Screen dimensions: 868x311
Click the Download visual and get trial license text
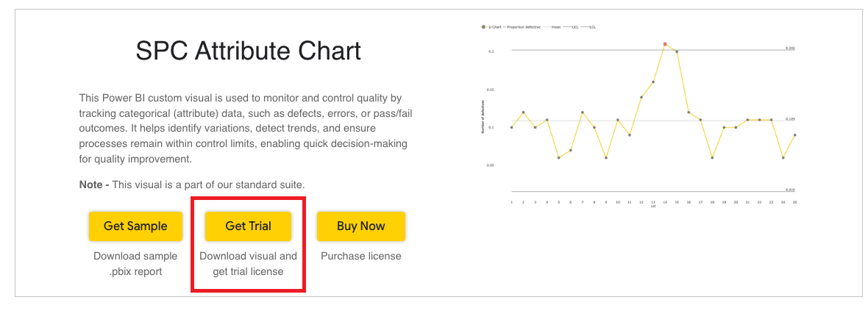(248, 264)
